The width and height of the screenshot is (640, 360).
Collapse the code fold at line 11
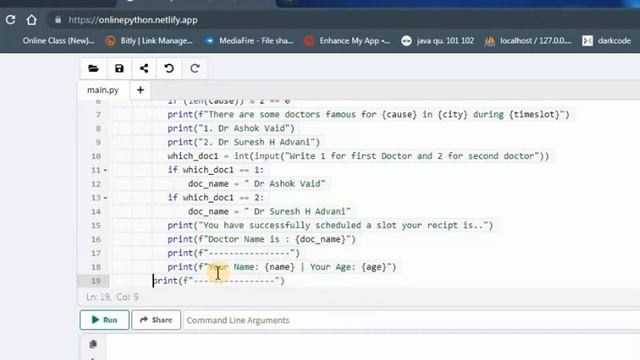(x=105, y=170)
